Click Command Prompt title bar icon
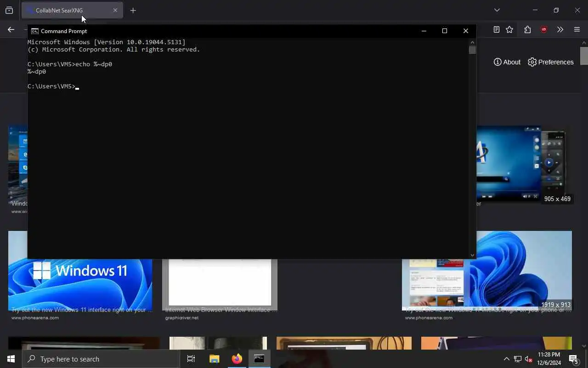 point(34,31)
